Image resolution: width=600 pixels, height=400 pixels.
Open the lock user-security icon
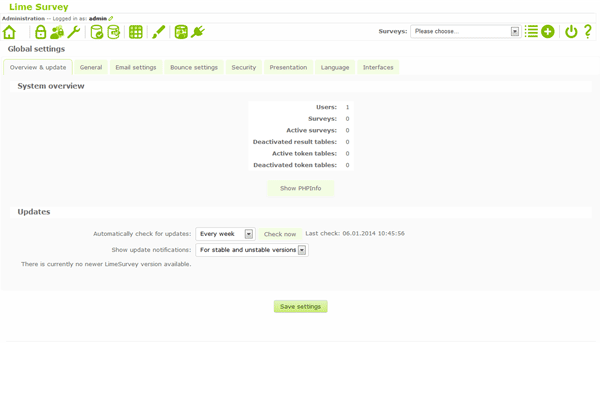point(41,32)
